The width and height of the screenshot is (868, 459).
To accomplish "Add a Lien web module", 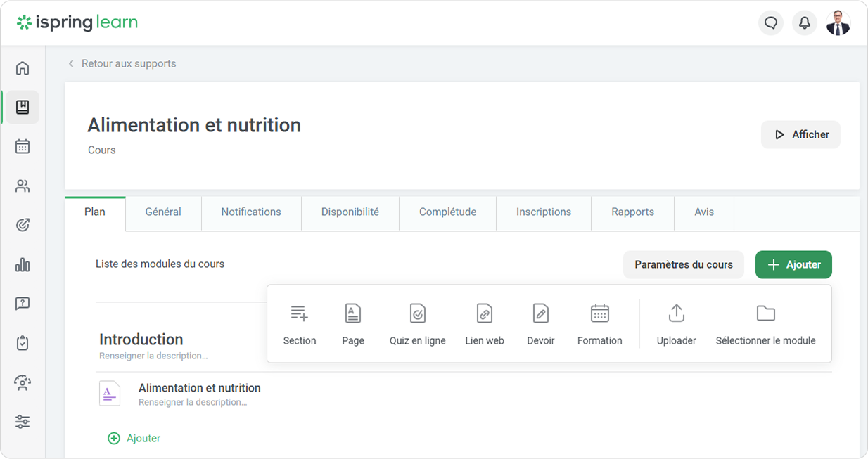I will tap(485, 324).
